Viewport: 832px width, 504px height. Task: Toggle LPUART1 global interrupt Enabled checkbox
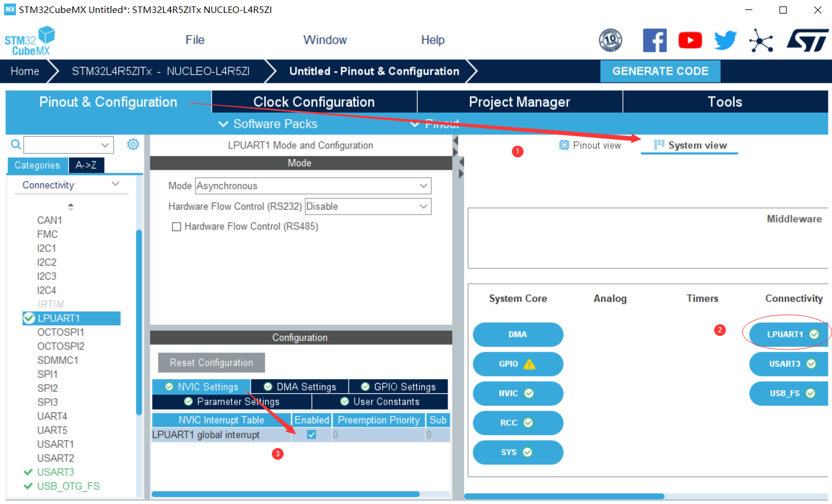(311, 434)
